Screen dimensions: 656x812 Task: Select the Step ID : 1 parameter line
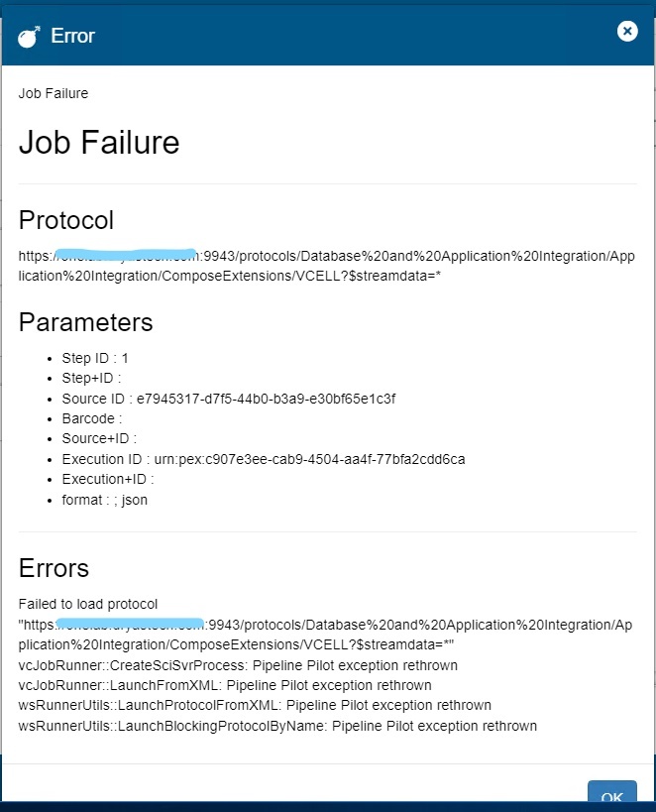coord(95,358)
